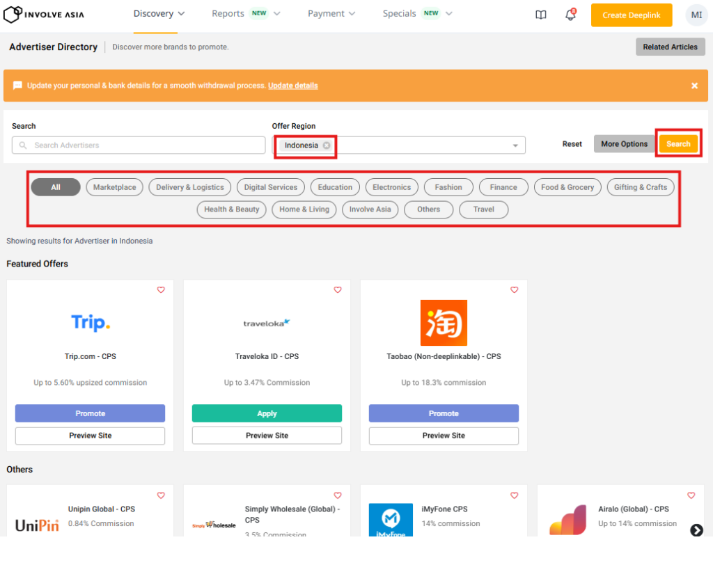Open the knowledge base book icon
713x588 pixels.
(x=541, y=15)
